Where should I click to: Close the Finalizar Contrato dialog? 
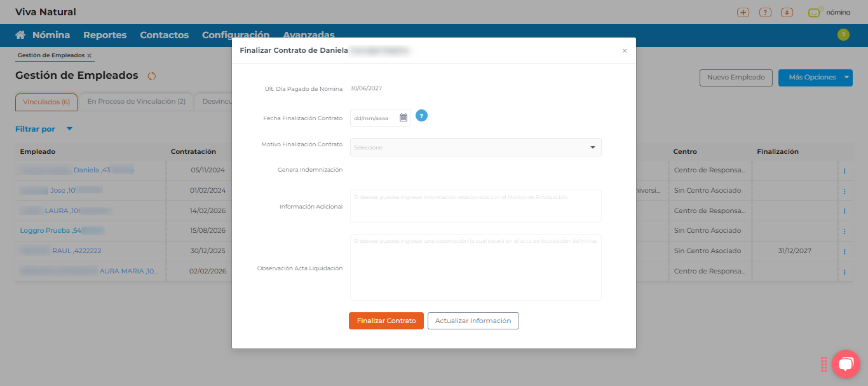tap(624, 51)
